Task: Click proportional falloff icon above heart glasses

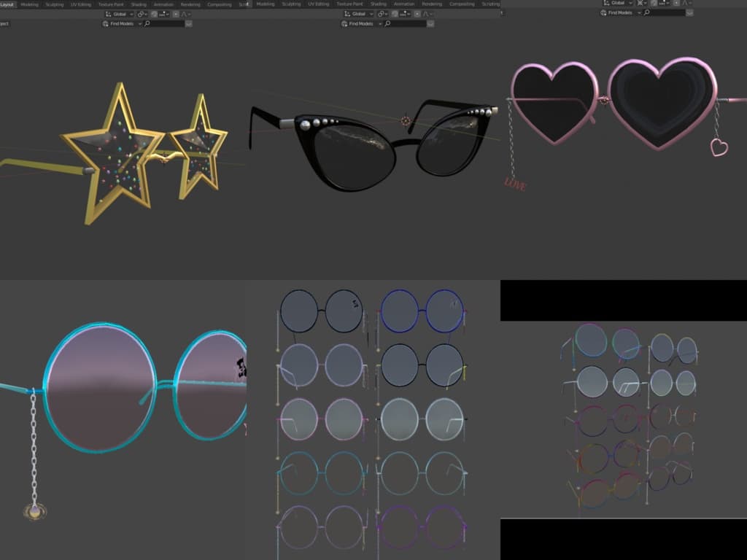Action: [x=684, y=3]
